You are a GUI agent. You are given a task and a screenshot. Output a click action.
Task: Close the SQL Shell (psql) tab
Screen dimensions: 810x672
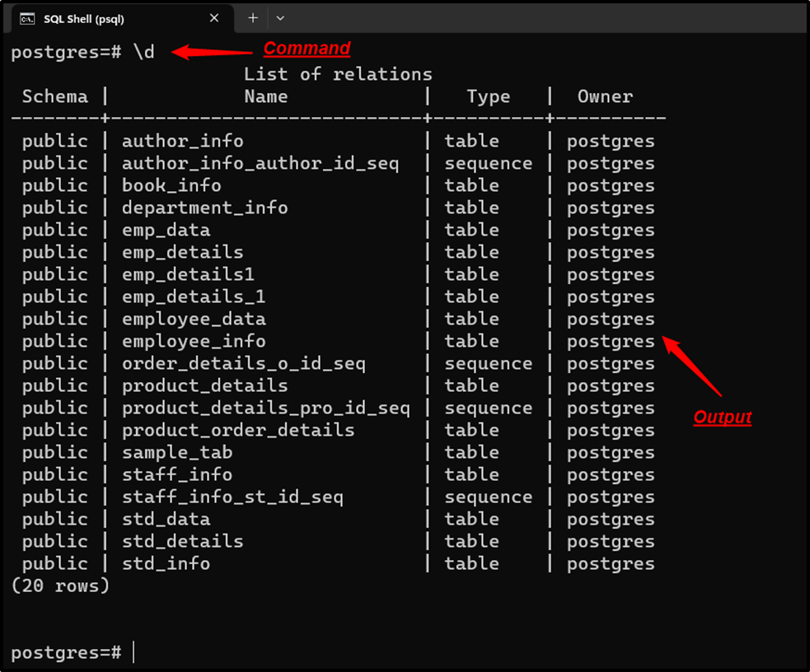pyautogui.click(x=213, y=17)
